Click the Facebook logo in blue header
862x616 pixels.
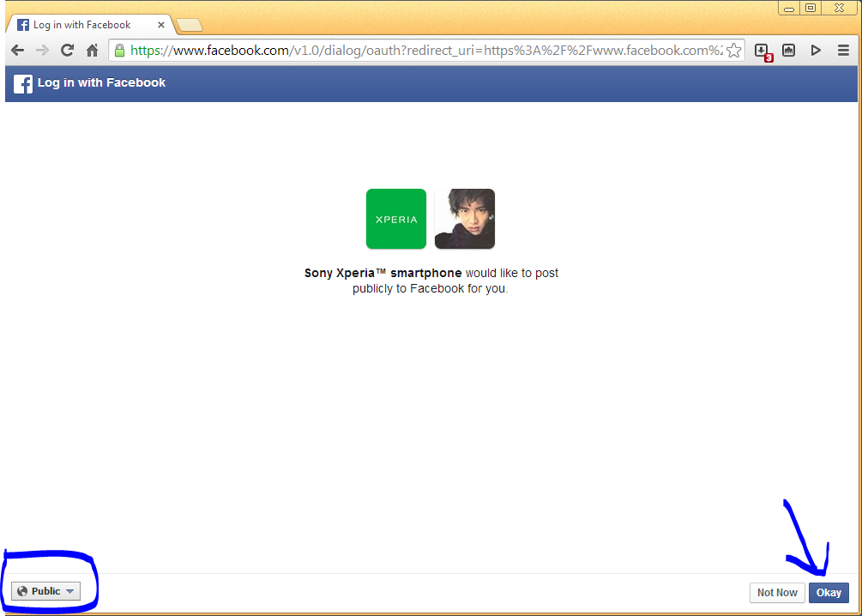[23, 84]
